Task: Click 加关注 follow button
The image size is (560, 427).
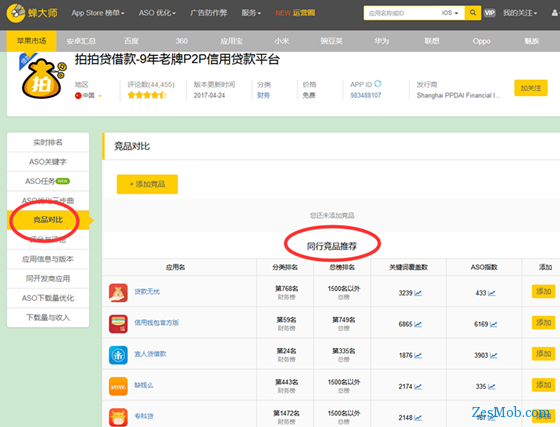Action: tap(531, 88)
